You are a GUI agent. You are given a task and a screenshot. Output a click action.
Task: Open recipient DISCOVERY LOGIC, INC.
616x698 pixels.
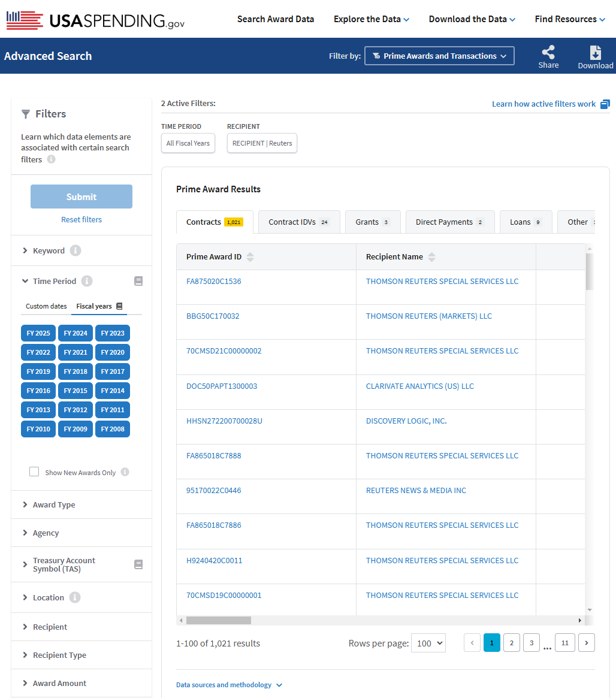coord(406,421)
